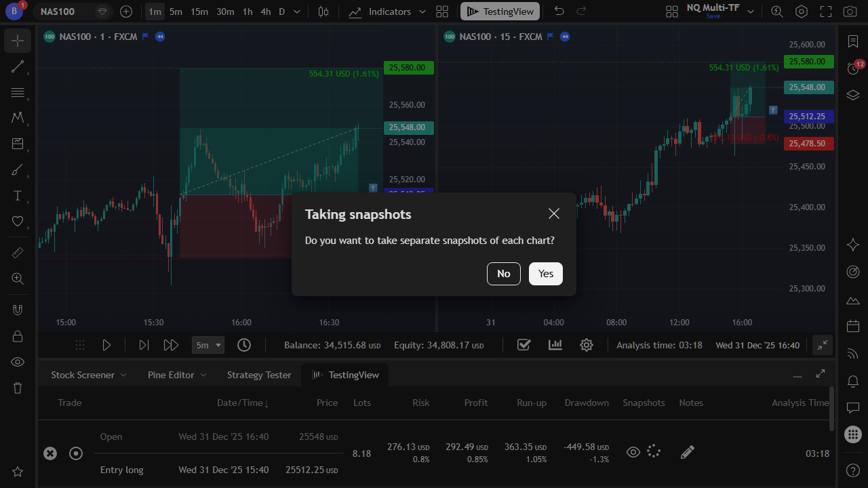Open the measure ruler tool
Screen dimensions: 868x488
tap(18, 253)
